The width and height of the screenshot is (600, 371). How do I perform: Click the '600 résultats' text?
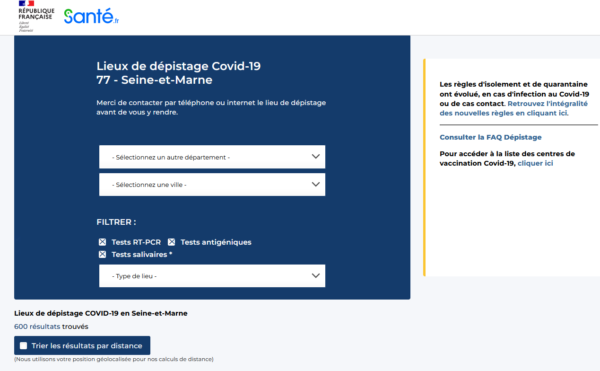point(37,327)
